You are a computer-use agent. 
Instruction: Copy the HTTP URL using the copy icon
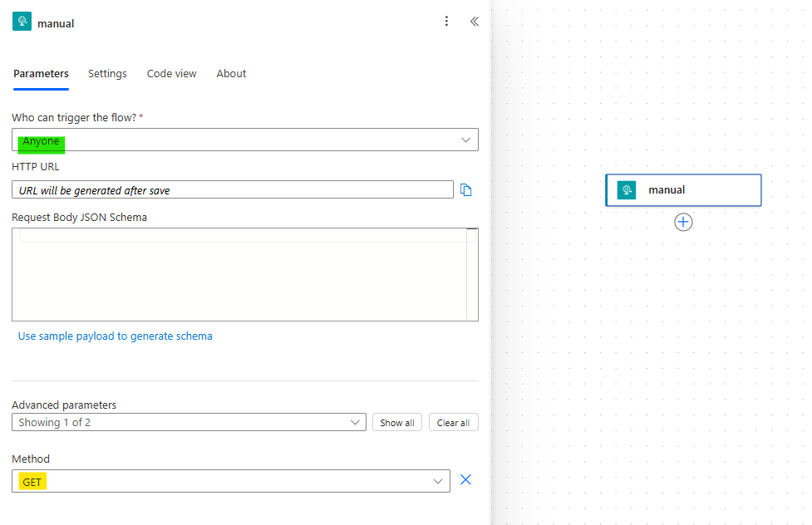coord(466,189)
